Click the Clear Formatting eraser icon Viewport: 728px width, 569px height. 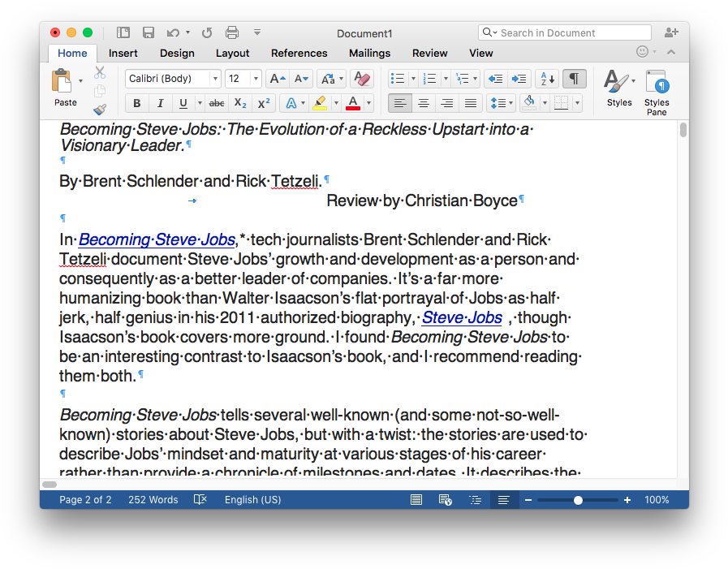click(362, 78)
